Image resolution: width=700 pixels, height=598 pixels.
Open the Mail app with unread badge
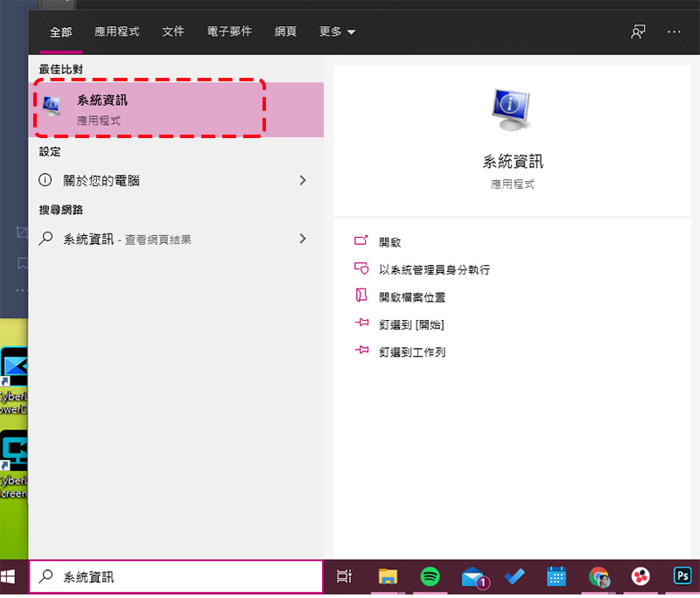point(475,577)
